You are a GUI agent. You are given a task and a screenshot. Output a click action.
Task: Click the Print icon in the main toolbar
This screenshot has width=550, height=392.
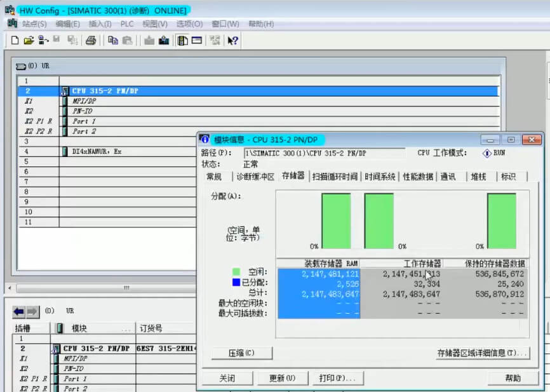tap(91, 41)
